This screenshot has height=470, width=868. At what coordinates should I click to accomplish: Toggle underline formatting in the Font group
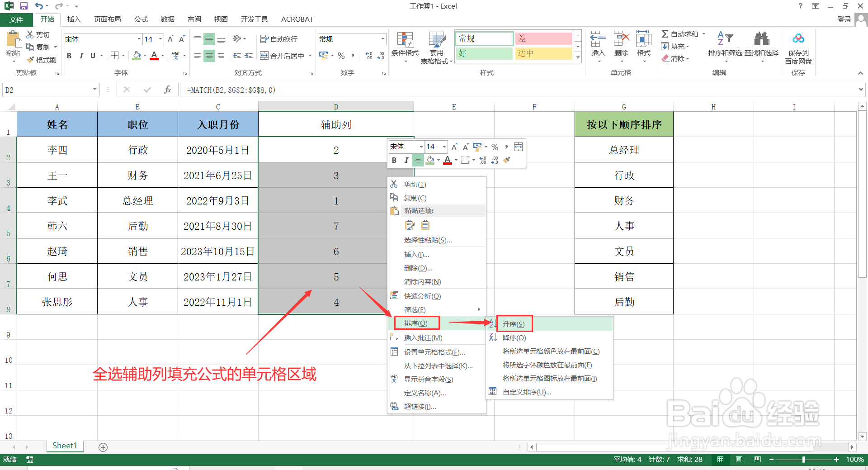tap(92, 56)
